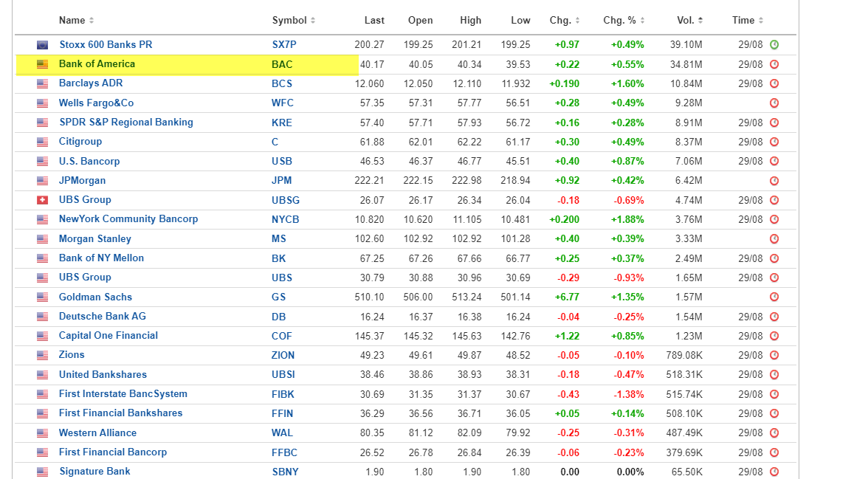Select Goldman Sachs last price 510.10

coord(369,297)
